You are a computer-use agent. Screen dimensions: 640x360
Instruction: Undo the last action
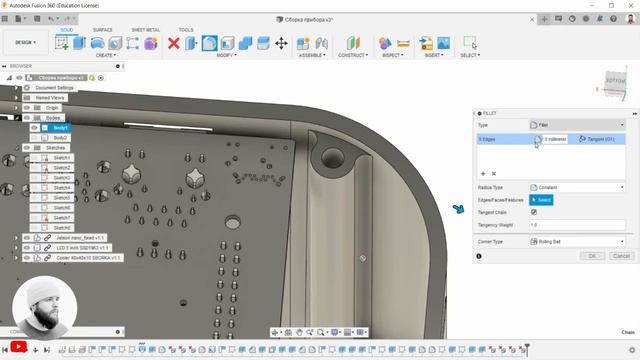[x=51, y=19]
